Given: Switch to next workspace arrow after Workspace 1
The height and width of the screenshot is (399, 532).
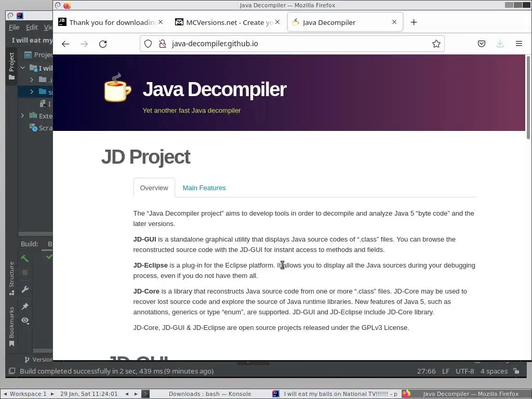Looking at the screenshot, I should pyautogui.click(x=52, y=394).
